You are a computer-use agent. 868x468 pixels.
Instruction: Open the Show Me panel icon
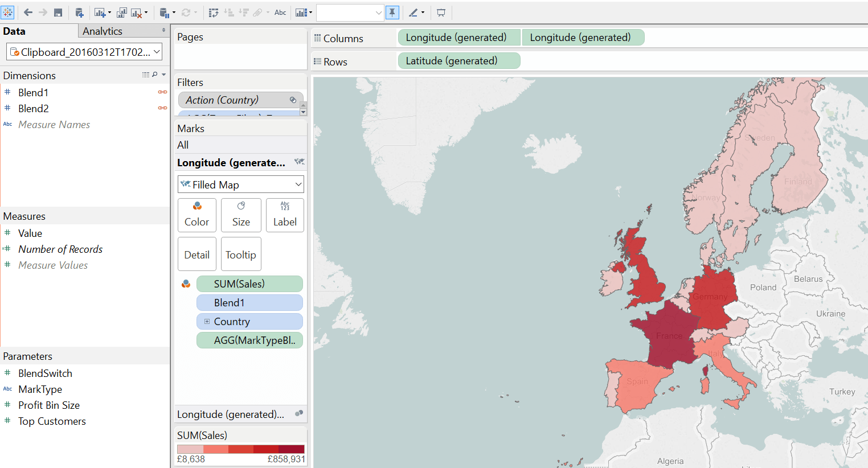click(301, 12)
